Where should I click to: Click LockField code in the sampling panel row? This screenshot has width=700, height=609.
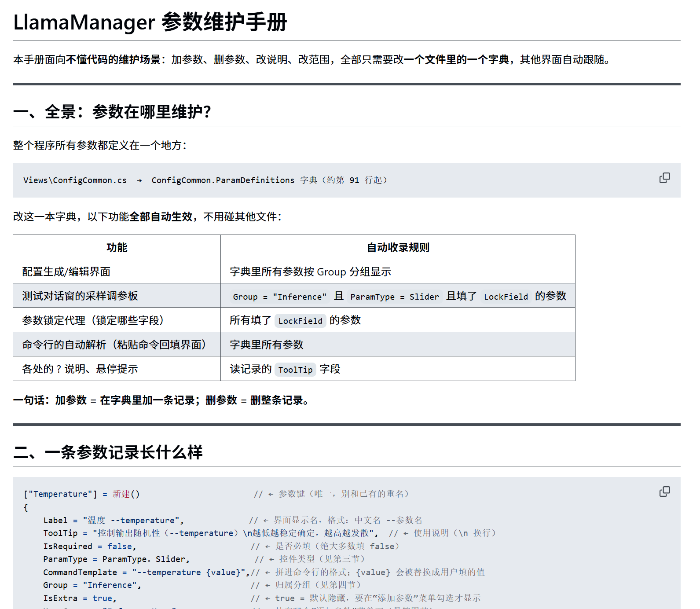coord(506,297)
